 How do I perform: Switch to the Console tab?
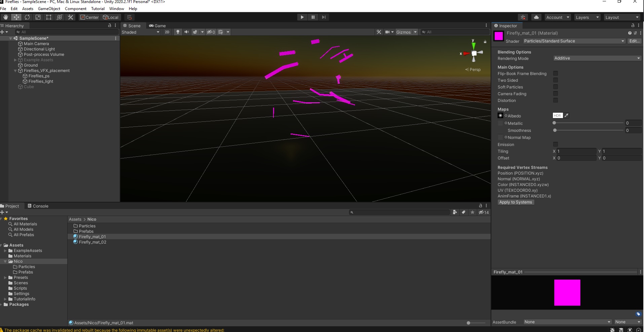pyautogui.click(x=38, y=206)
